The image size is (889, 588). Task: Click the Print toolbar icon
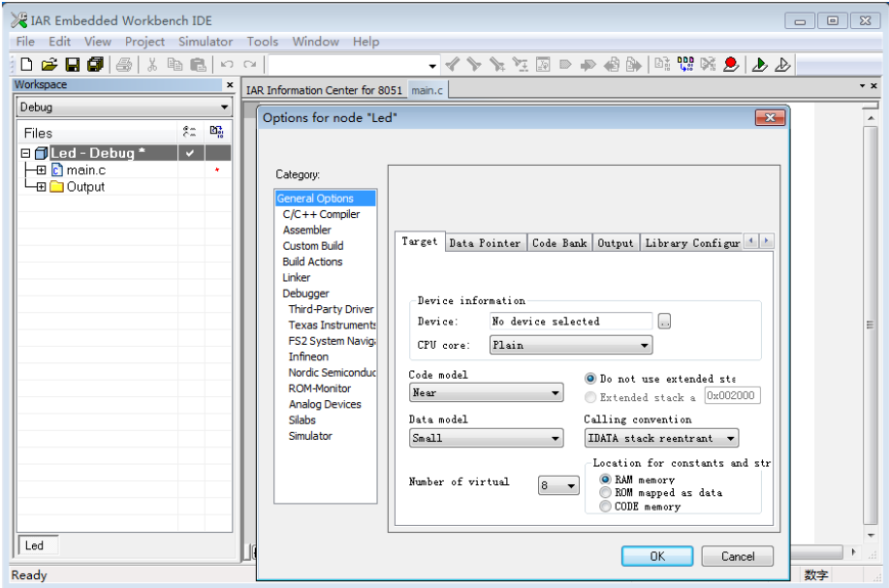[x=124, y=65]
